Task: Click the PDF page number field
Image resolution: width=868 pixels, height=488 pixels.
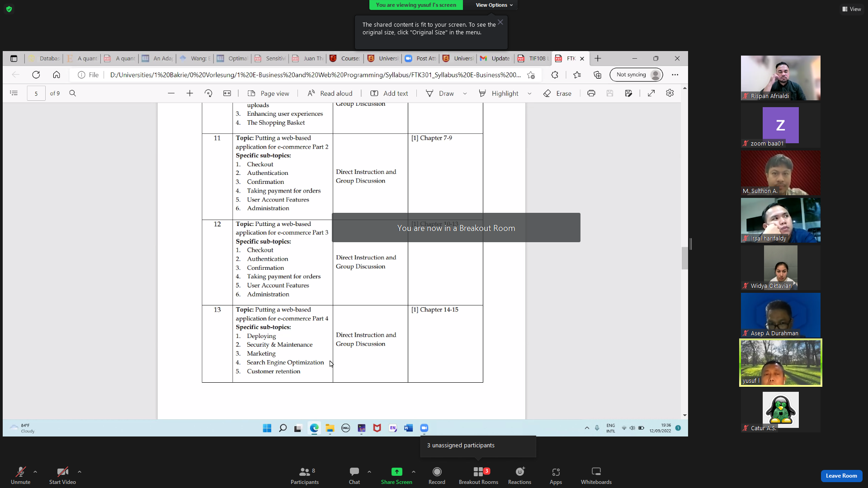Action: (36, 94)
